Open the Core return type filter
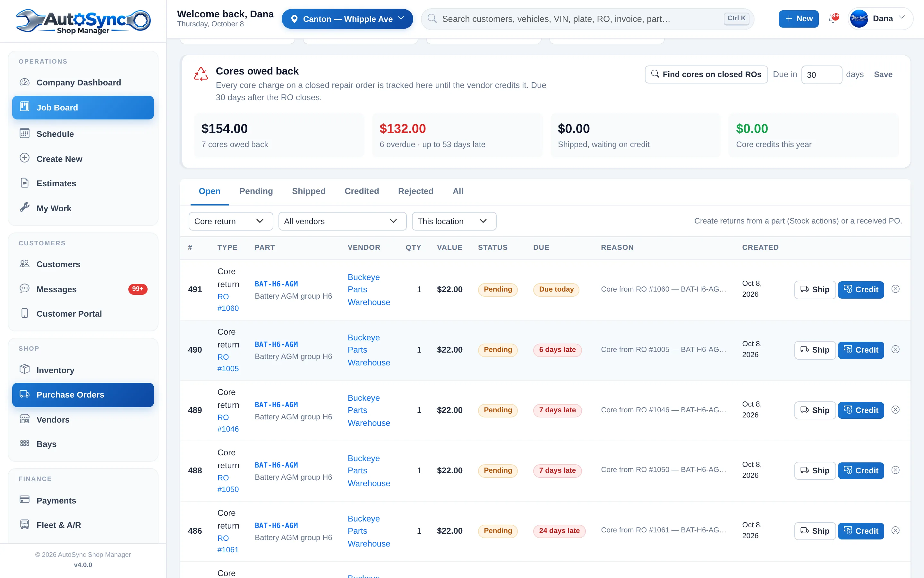The height and width of the screenshot is (578, 924). point(231,221)
